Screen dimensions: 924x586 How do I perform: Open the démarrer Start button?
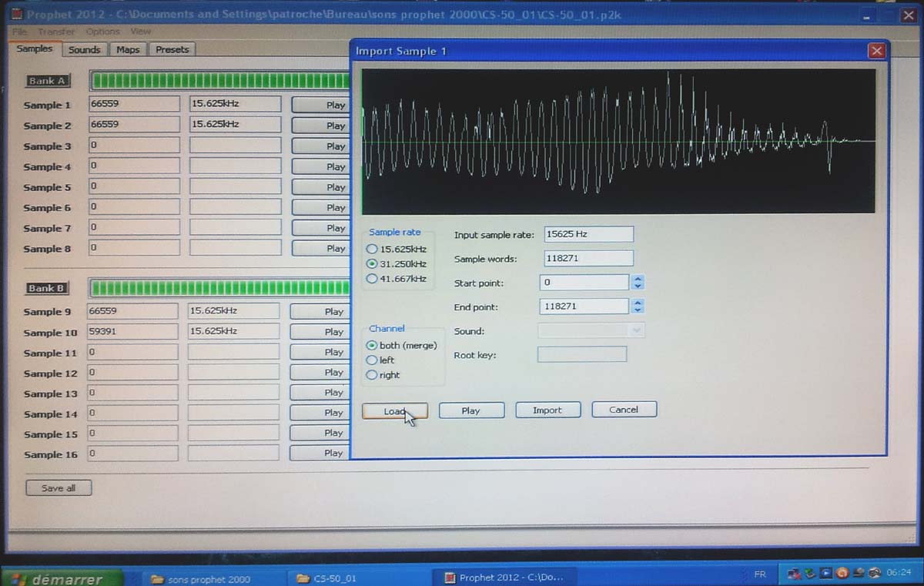62,578
